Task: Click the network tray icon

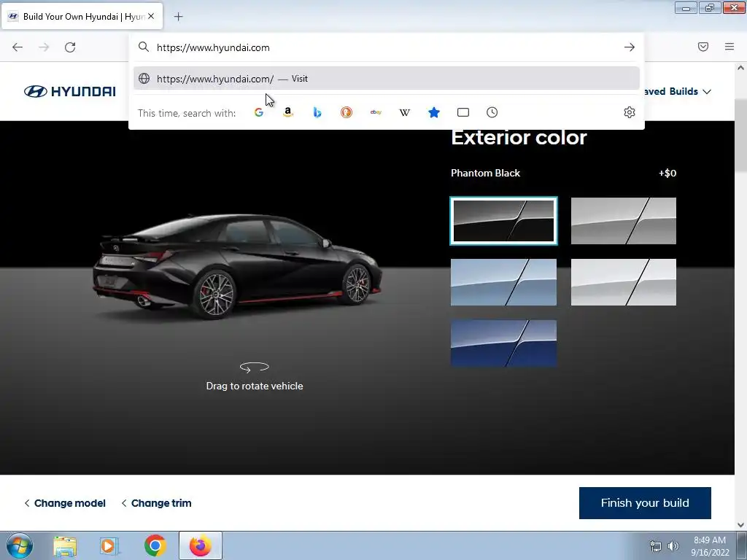Action: [x=656, y=546]
